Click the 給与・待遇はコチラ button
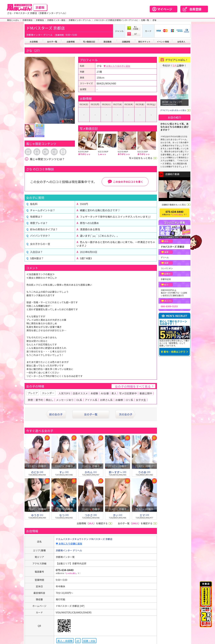Screen dimensions: 215x644 point(174,352)
